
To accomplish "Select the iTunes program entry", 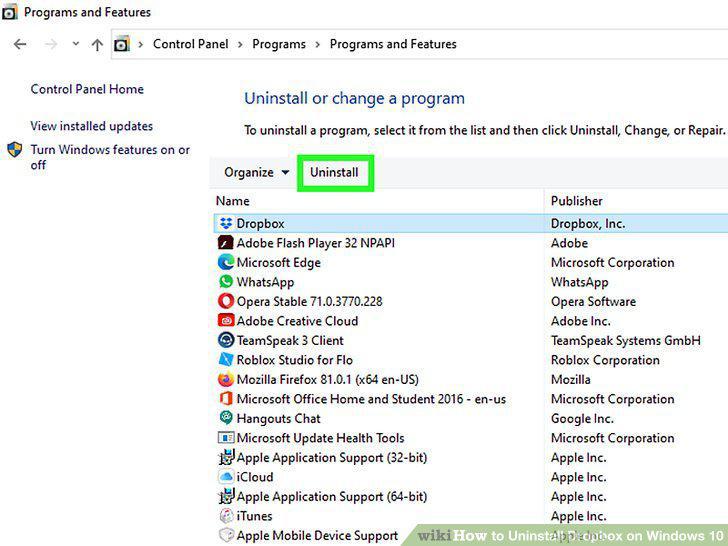I will coord(254,516).
